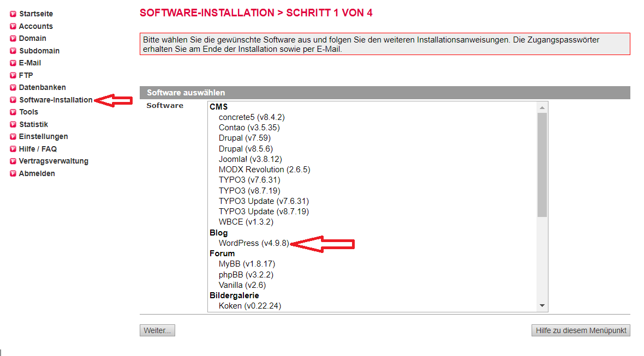
Task: Click the CMS group heading
Action: [218, 107]
